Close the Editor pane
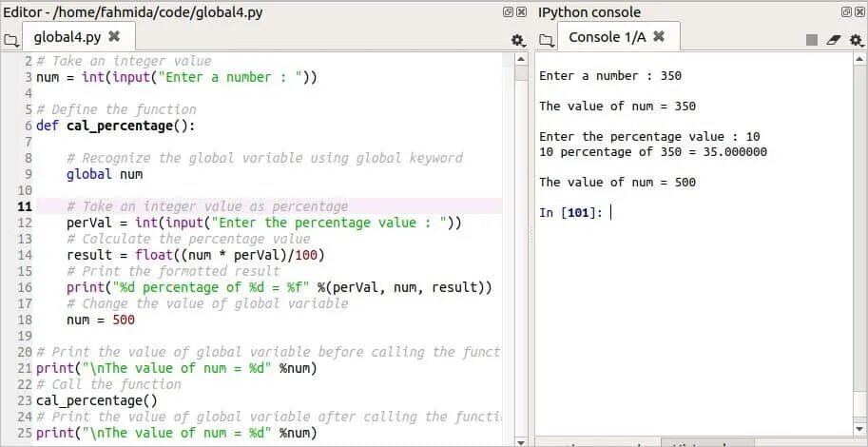 pos(522,11)
